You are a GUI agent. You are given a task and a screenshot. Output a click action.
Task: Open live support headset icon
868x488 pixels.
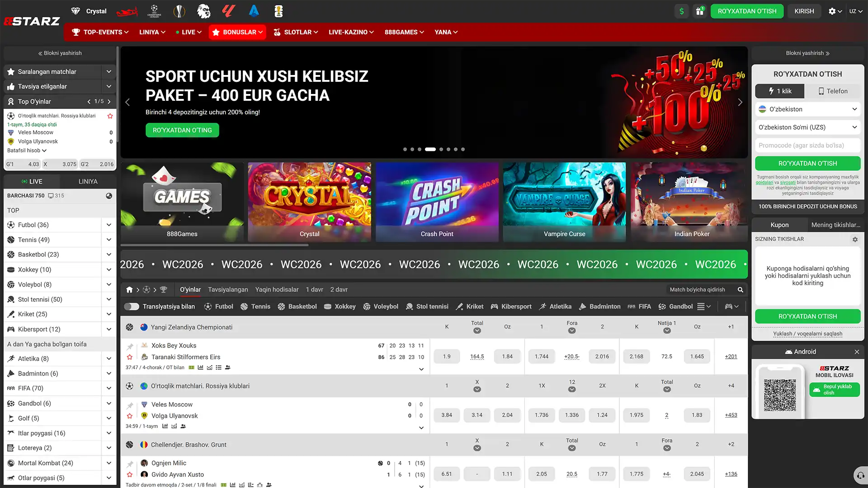[861, 475]
